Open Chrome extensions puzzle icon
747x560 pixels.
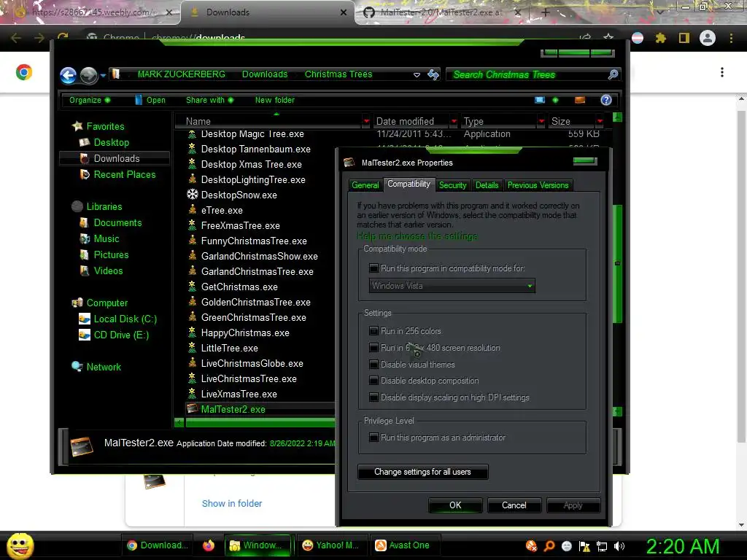pos(660,38)
